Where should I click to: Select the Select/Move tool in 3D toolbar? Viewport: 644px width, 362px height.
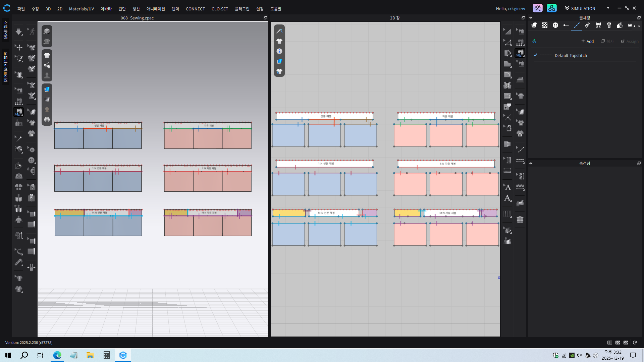click(x=19, y=48)
